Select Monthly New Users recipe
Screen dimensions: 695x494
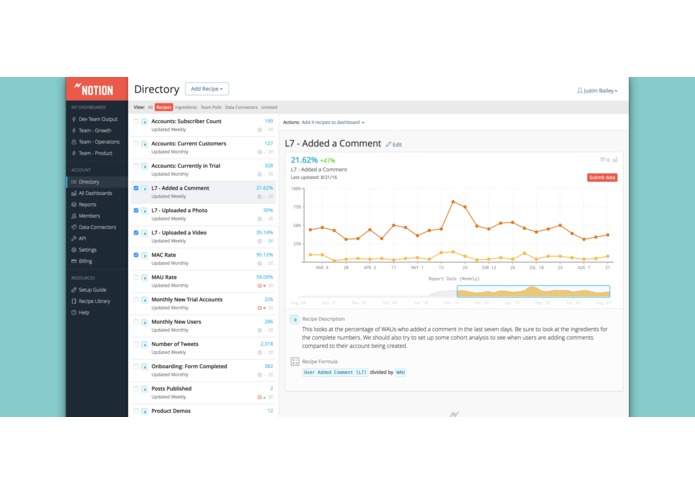[x=203, y=326]
